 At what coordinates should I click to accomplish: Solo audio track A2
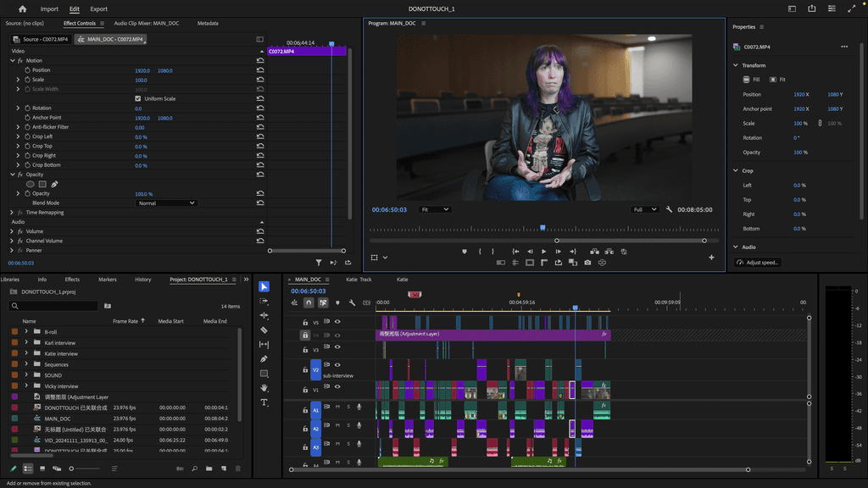[348, 425]
